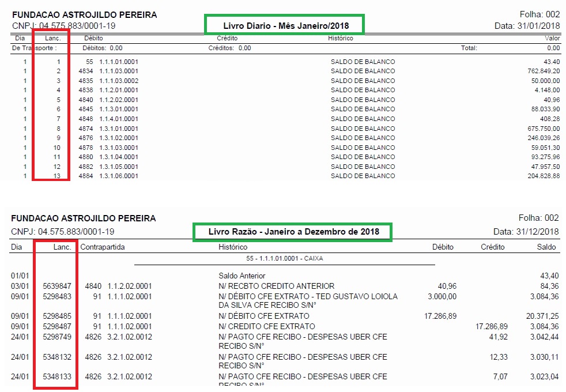Select the balance 3.023,04
Screen dimensions: 566x392
(x=544, y=377)
